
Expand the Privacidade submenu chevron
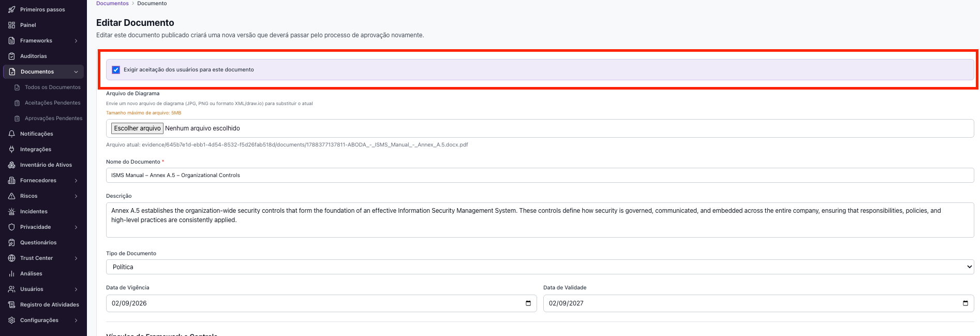tap(76, 227)
